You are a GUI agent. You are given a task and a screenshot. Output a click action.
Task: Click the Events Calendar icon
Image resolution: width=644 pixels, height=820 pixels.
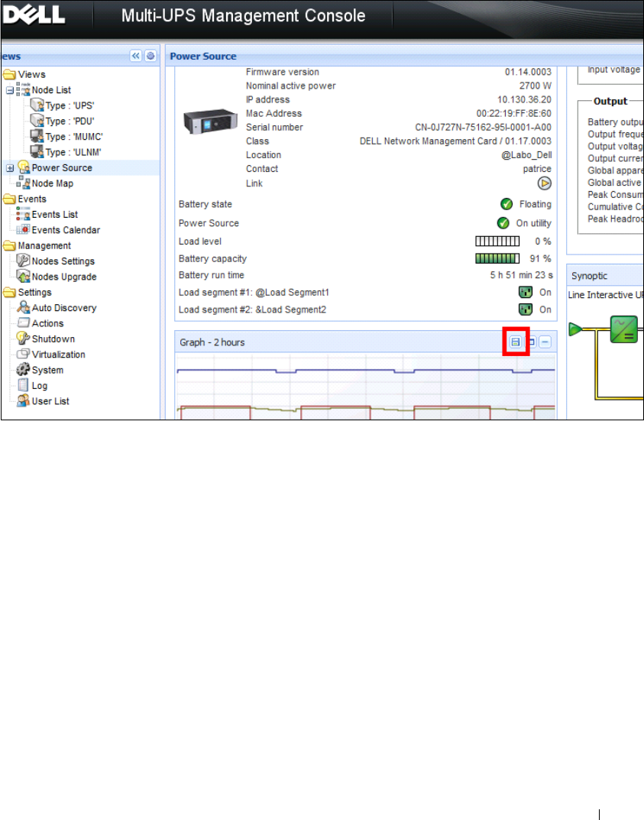(x=23, y=229)
